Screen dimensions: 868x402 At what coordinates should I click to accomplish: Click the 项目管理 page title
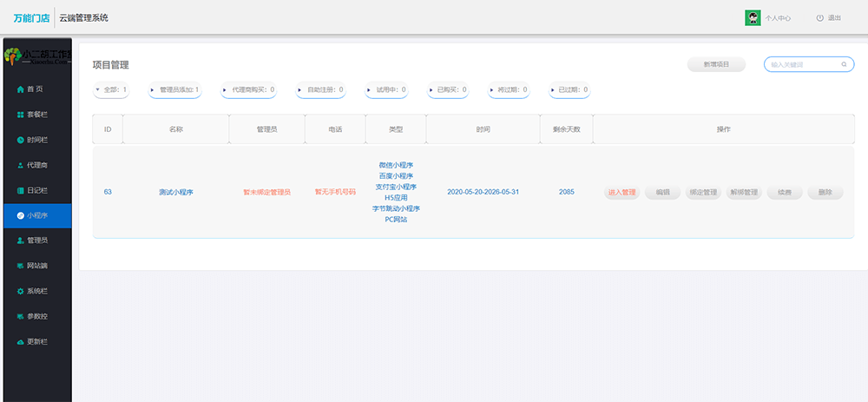(111, 65)
